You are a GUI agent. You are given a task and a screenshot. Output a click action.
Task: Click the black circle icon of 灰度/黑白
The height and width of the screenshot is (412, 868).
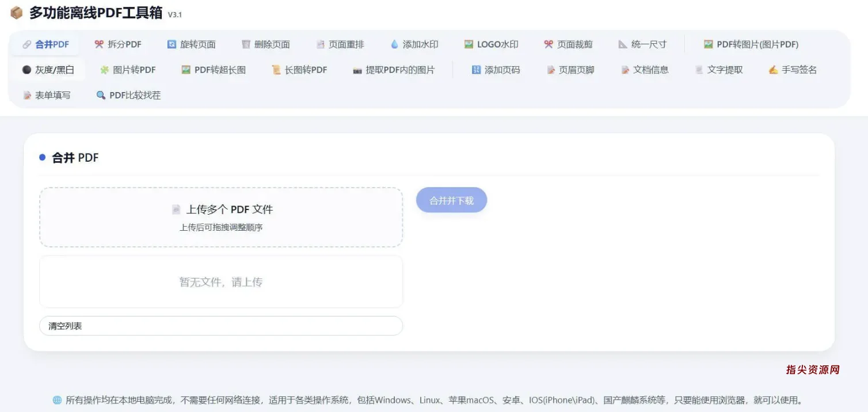point(26,70)
